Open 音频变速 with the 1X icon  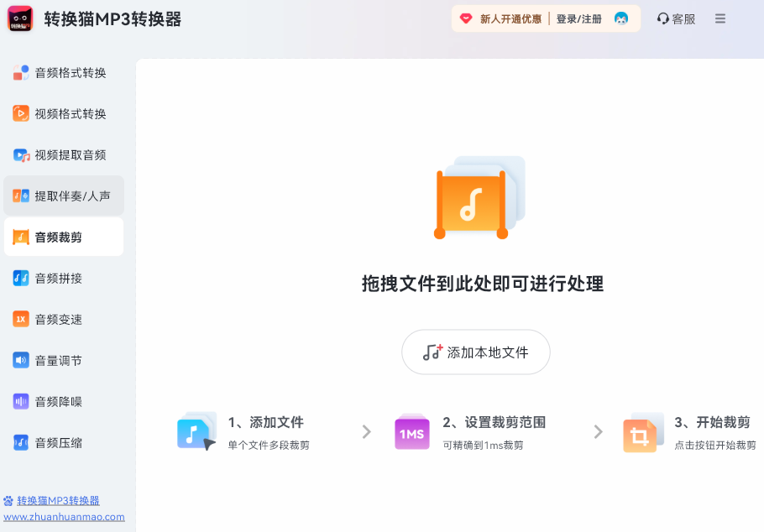(22, 319)
